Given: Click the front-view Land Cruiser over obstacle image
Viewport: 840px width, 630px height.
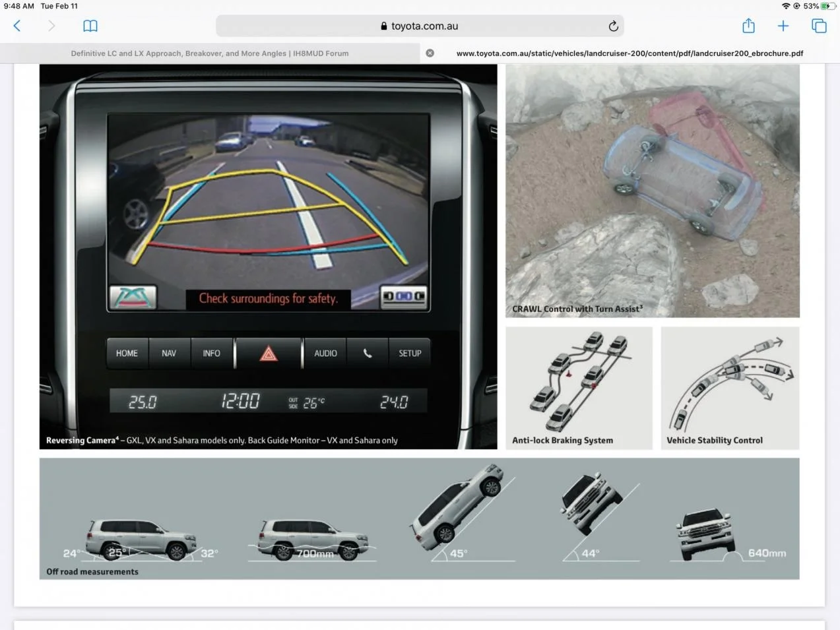Looking at the screenshot, I should pyautogui.click(x=705, y=533).
